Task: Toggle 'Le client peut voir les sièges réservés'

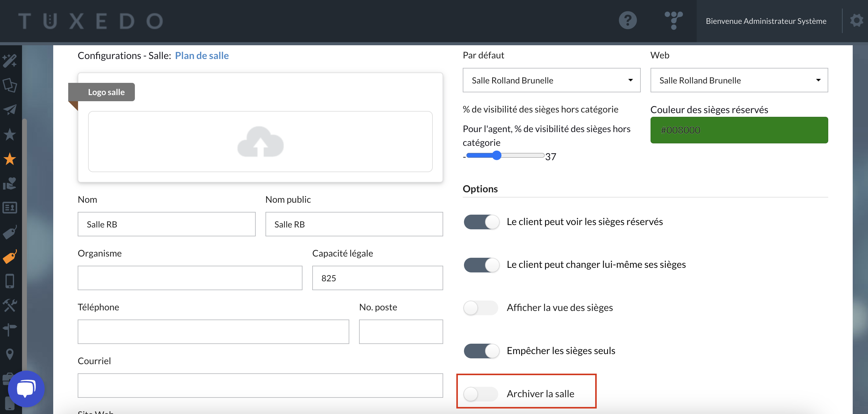Action: pos(481,222)
